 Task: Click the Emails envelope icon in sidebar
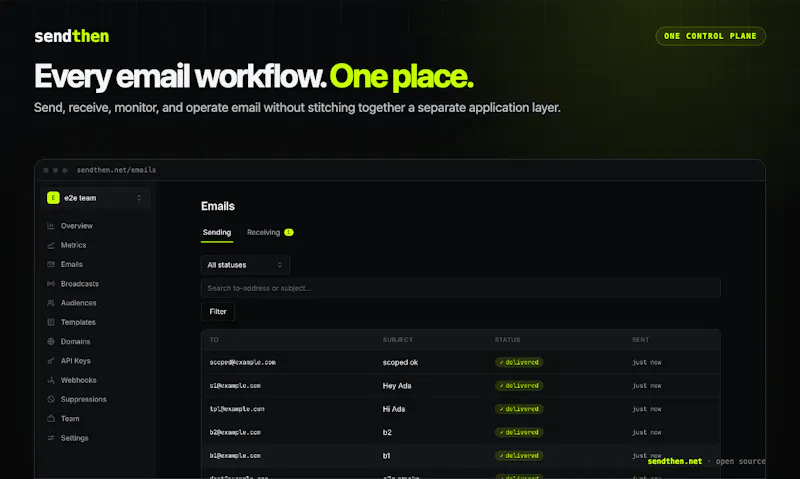(51, 264)
